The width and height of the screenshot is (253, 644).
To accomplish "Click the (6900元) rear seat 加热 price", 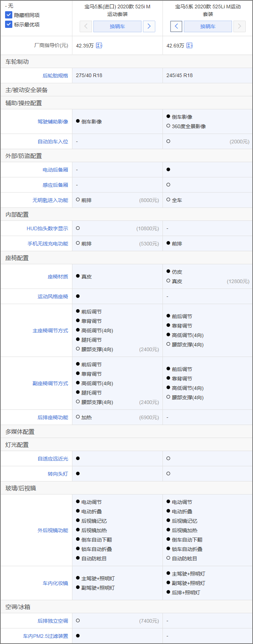I will (x=149, y=417).
